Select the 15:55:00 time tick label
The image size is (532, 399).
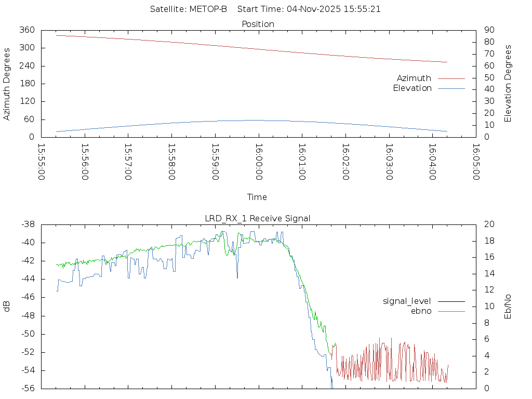point(42,162)
